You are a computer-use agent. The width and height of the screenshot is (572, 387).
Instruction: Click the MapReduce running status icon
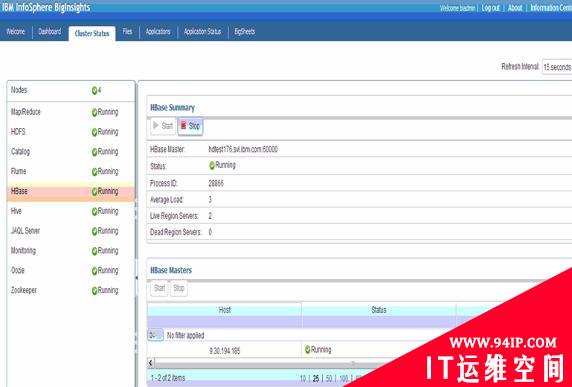coord(94,113)
